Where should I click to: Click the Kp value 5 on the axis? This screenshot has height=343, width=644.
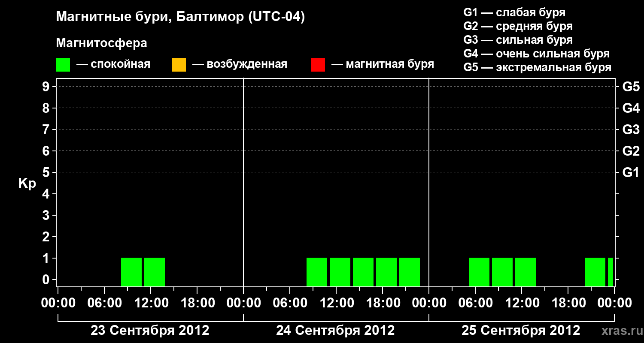pos(47,172)
